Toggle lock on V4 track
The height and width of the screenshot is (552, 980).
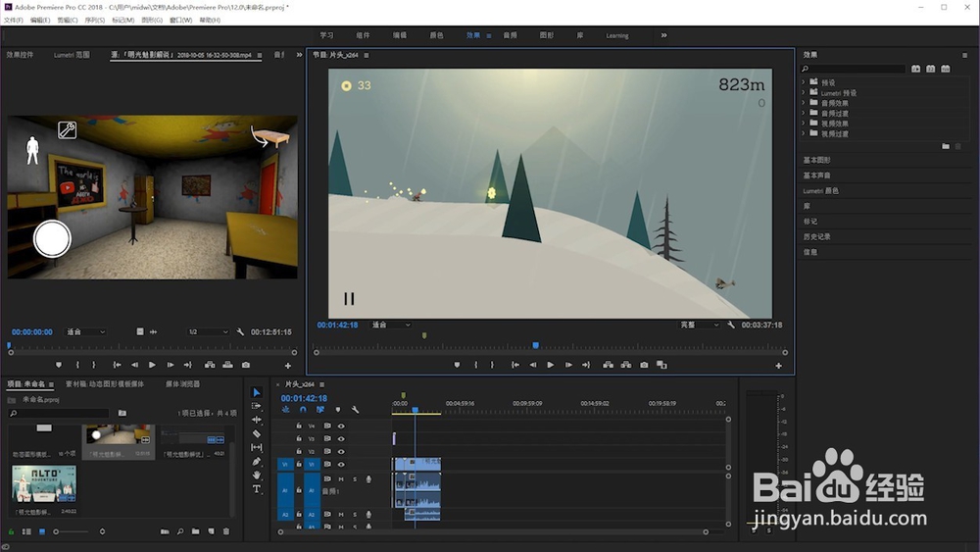point(299,426)
